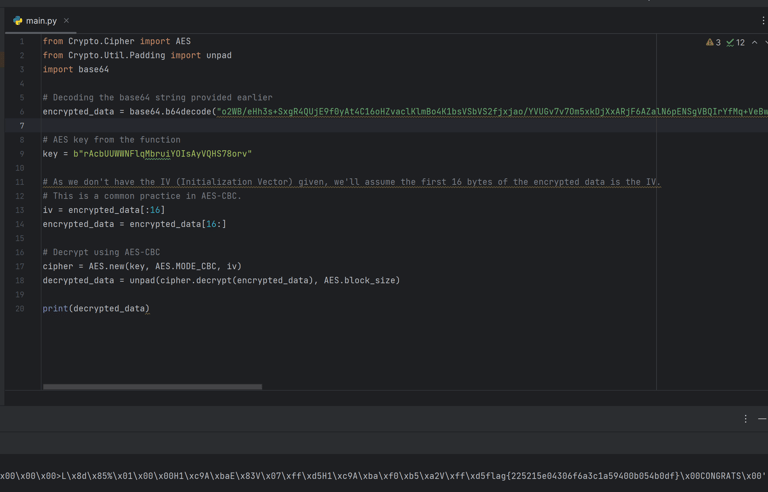The height and width of the screenshot is (492, 768).
Task: Click the typo check indicator showing 12
Action: [x=735, y=43]
